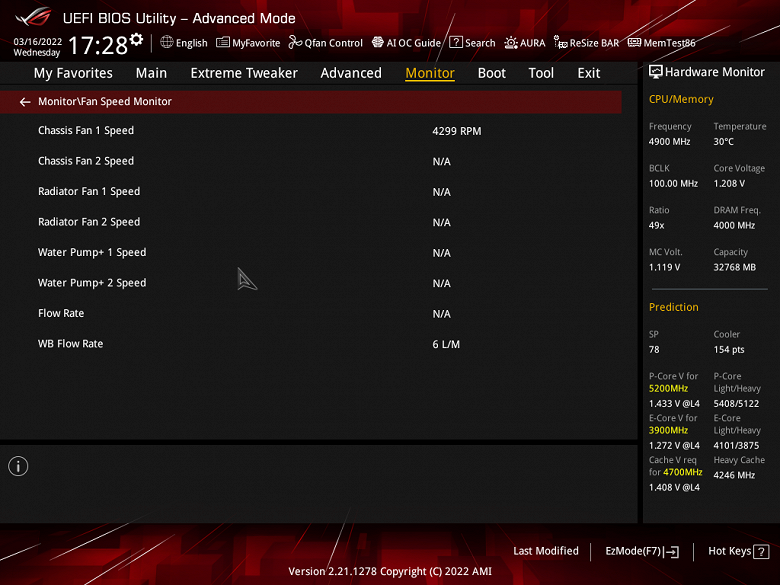Select the WB Flow Rate row

coord(310,344)
